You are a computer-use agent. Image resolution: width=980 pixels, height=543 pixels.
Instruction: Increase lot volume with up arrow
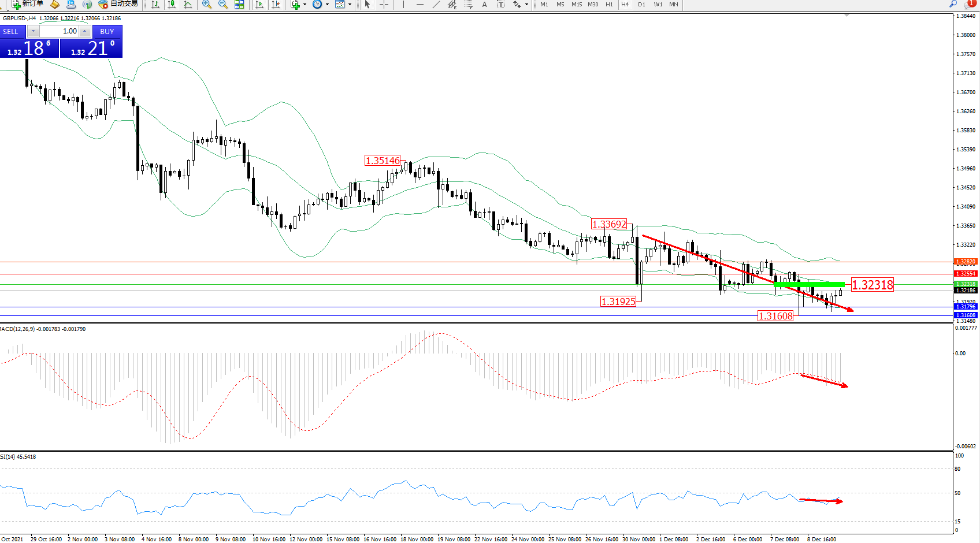pos(85,31)
